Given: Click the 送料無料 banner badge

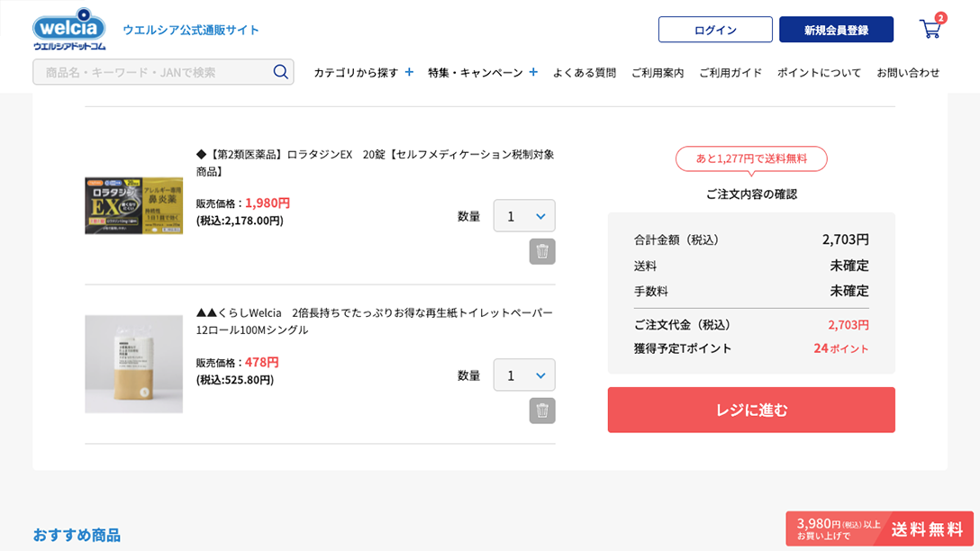Looking at the screenshot, I should pyautogui.click(x=879, y=529).
